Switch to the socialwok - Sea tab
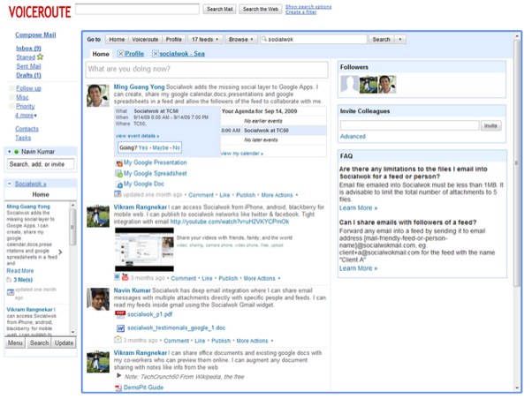 coord(182,54)
